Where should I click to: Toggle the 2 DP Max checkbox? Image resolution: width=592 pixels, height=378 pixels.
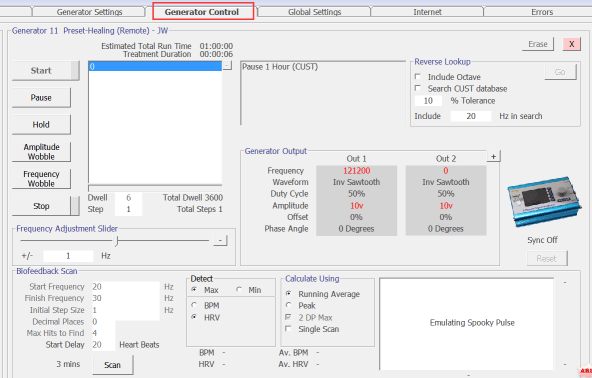click(288, 317)
